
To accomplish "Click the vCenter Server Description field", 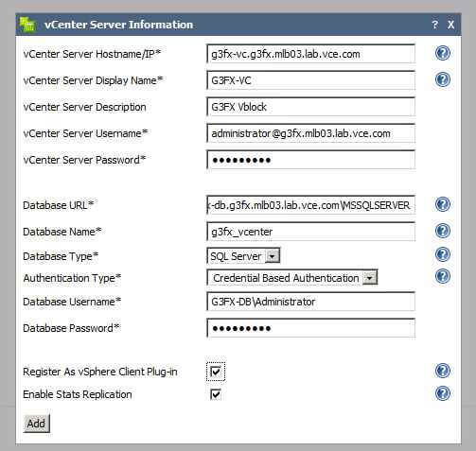I will (311, 107).
